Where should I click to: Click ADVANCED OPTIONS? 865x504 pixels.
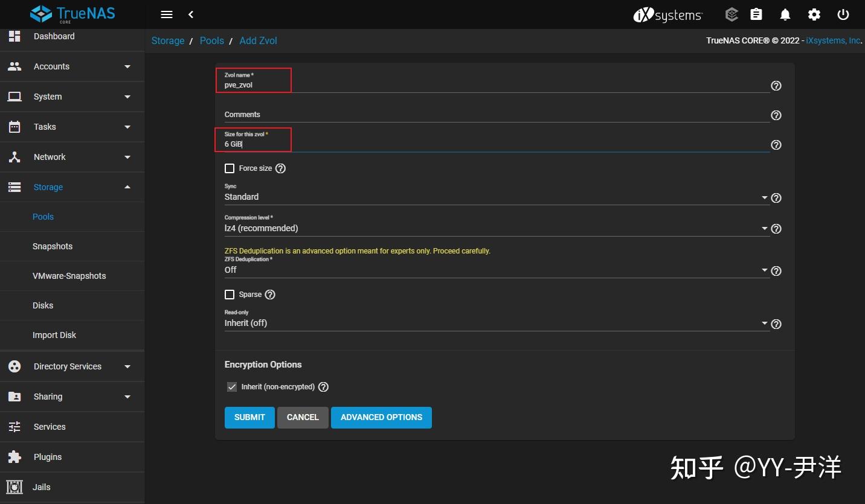pyautogui.click(x=381, y=417)
